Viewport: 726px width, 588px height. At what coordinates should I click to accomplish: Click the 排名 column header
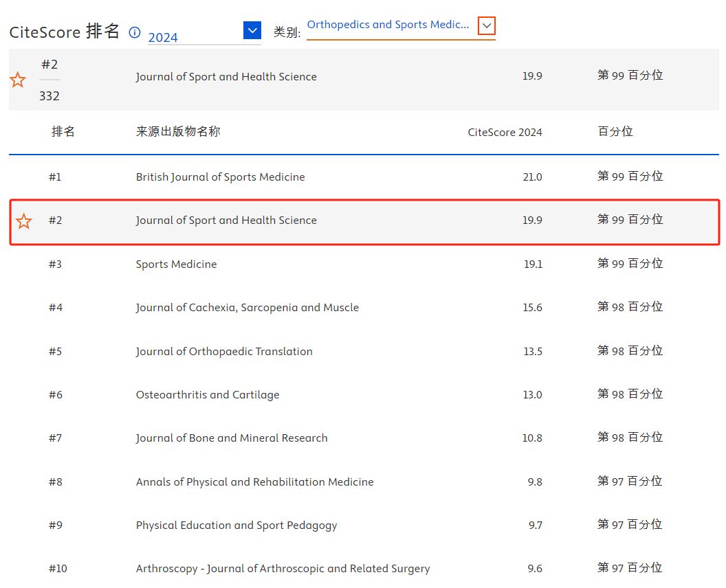pos(63,132)
